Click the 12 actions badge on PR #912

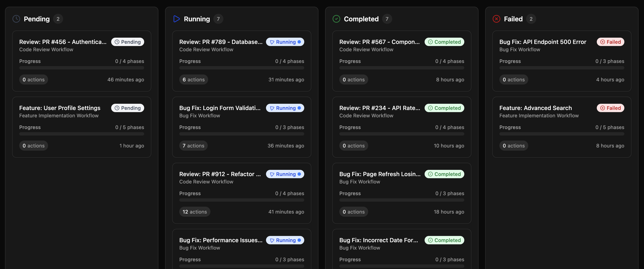tap(195, 211)
